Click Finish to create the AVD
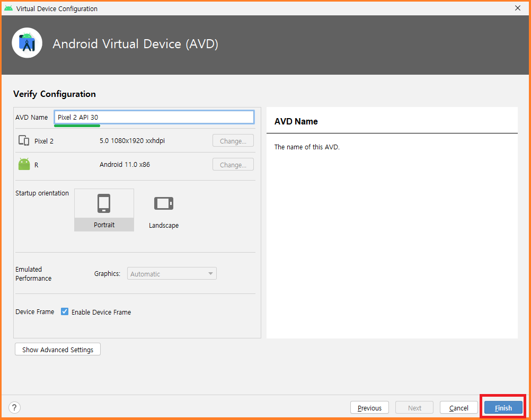Viewport: 531px width, 420px height. [503, 407]
